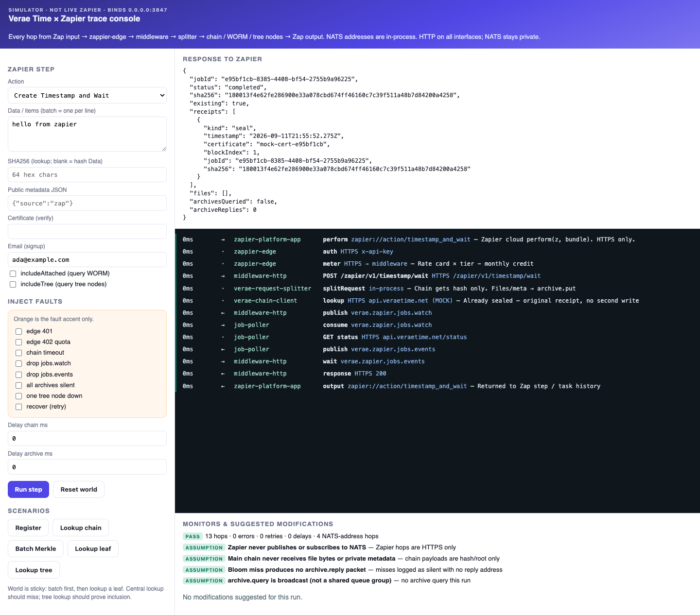700x615 pixels.
Task: Click the consume verae.zapier.jobs.watch trace row
Action: (437, 325)
